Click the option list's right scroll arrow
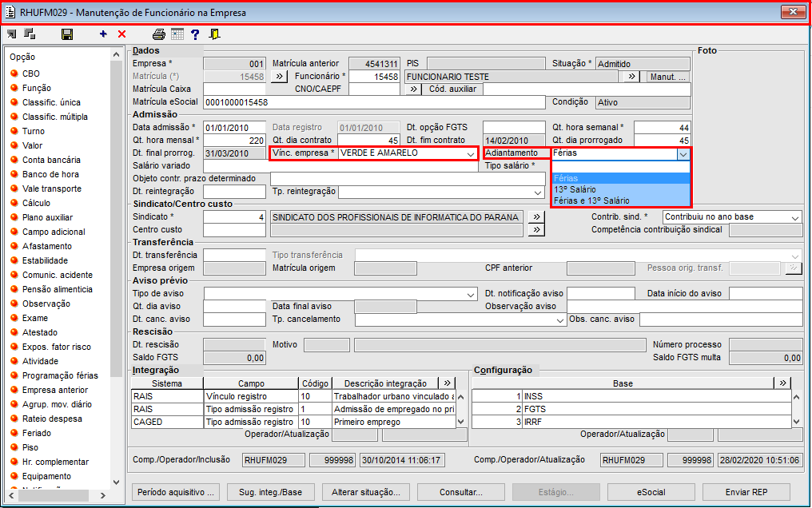The height and width of the screenshot is (508, 812). (x=102, y=495)
